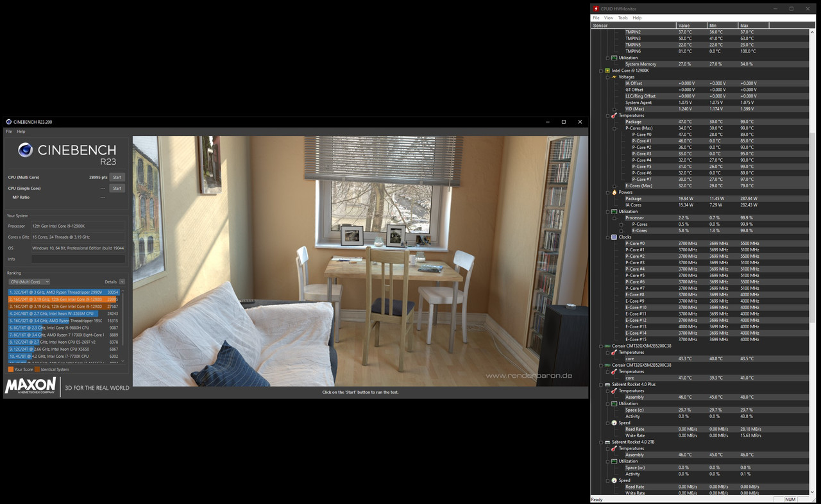Open the Help menu in HWMonitor
821x504 pixels.
tap(637, 18)
